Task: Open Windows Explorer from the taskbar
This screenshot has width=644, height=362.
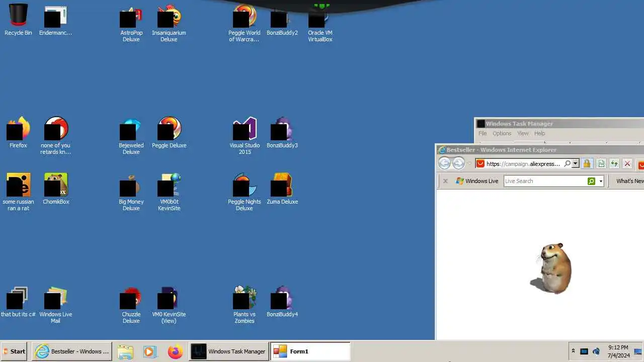Action: tap(125, 351)
